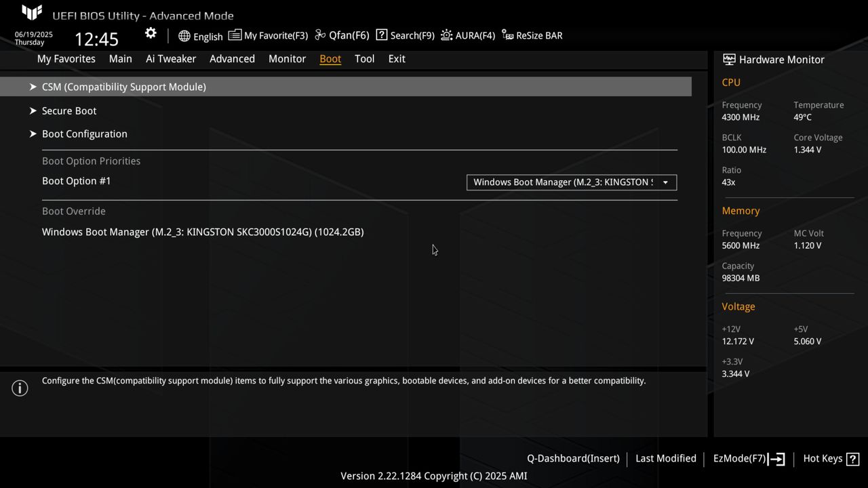
Task: Click the ReSize BAR icon
Action: coord(532,35)
